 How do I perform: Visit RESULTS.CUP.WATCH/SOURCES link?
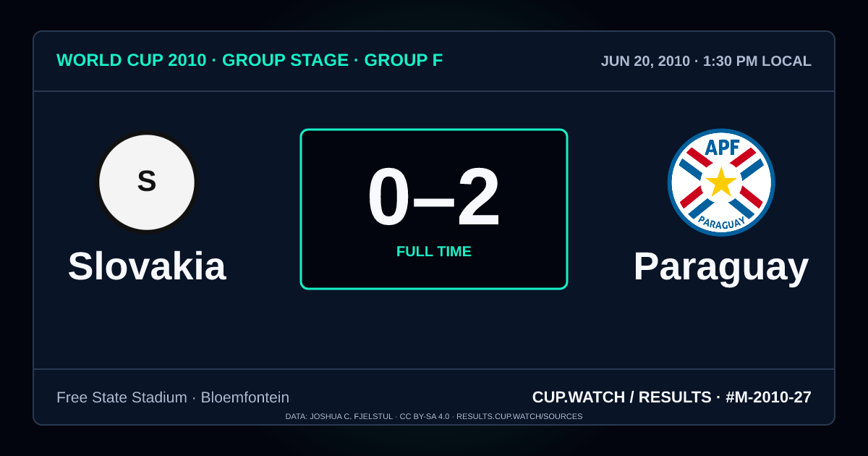[519, 416]
